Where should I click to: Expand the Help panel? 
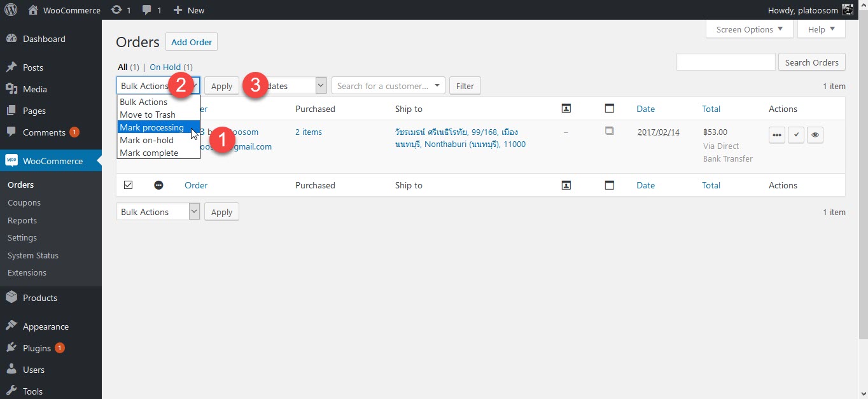[x=822, y=29]
